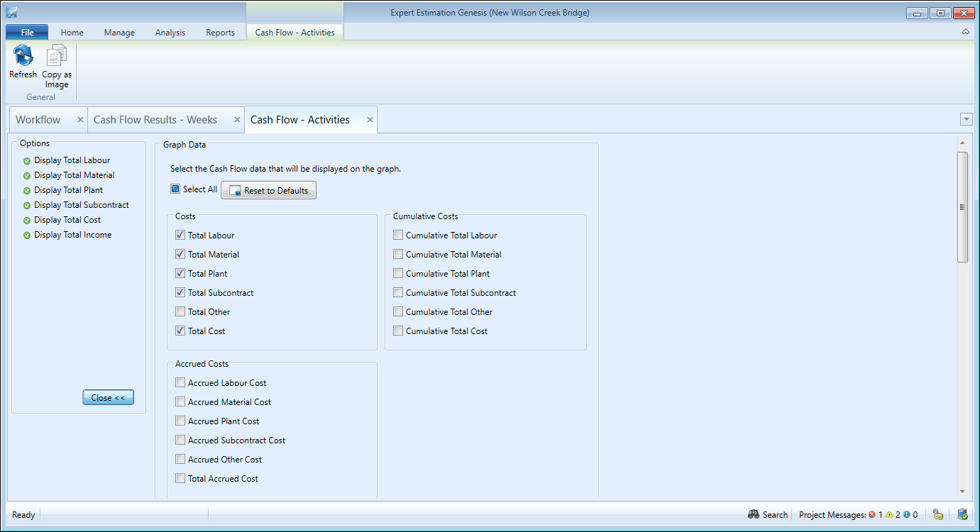Click the Close << button
The height and width of the screenshot is (532, 980).
click(108, 398)
